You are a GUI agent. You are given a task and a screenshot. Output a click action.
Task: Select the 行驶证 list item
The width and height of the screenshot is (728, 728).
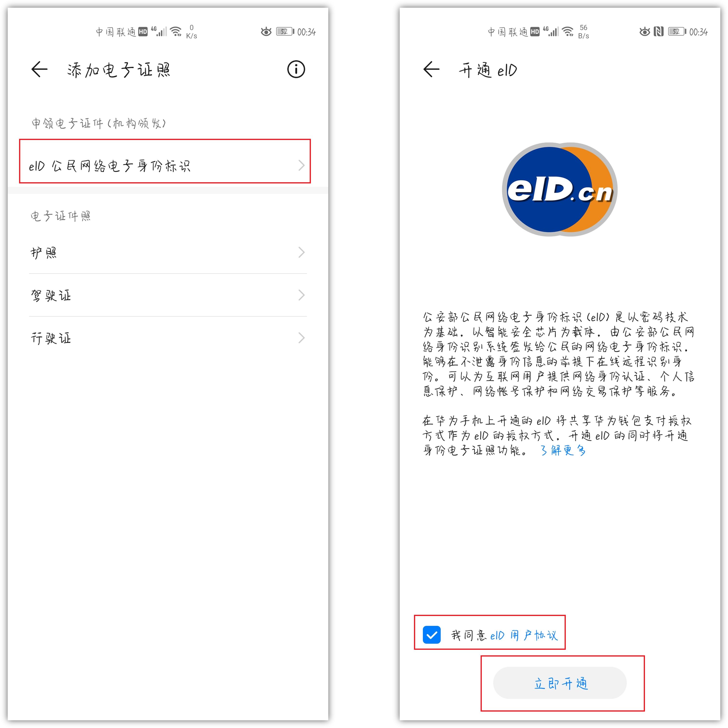coord(168,338)
